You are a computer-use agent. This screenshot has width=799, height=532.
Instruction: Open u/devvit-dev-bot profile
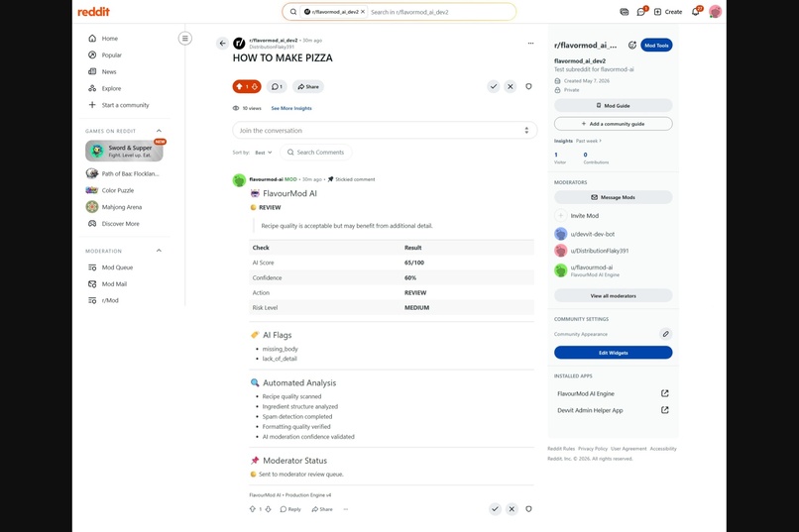tap(592, 234)
